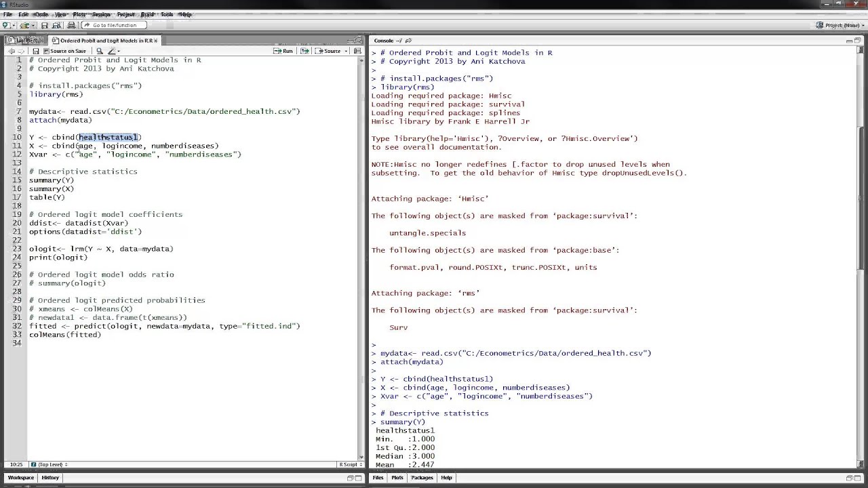This screenshot has width=868, height=488.
Task: Click the Console title label
Action: click(x=383, y=41)
